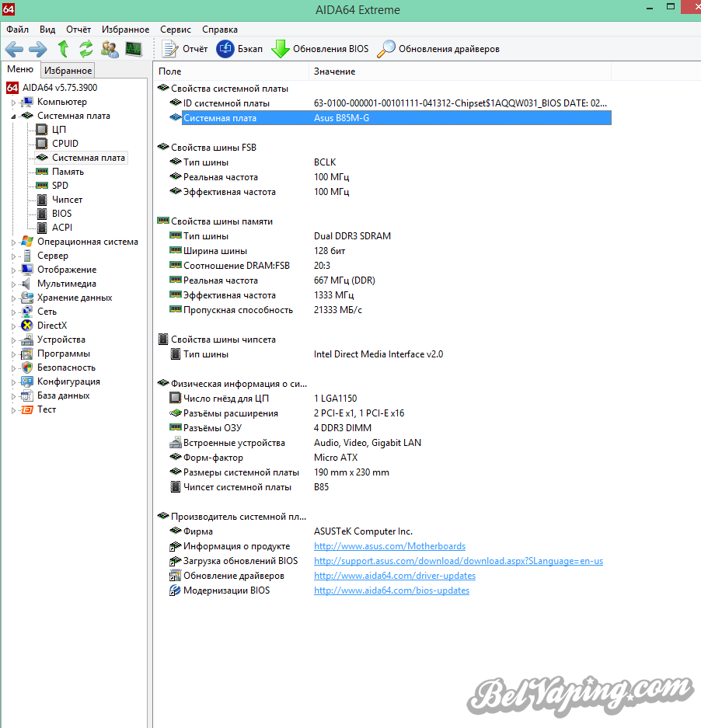The width and height of the screenshot is (701, 728).
Task: Select the SPD tree item
Action: pyautogui.click(x=60, y=185)
